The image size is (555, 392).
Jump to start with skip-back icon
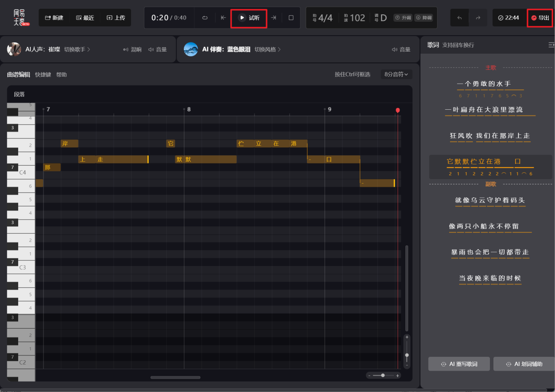[223, 18]
